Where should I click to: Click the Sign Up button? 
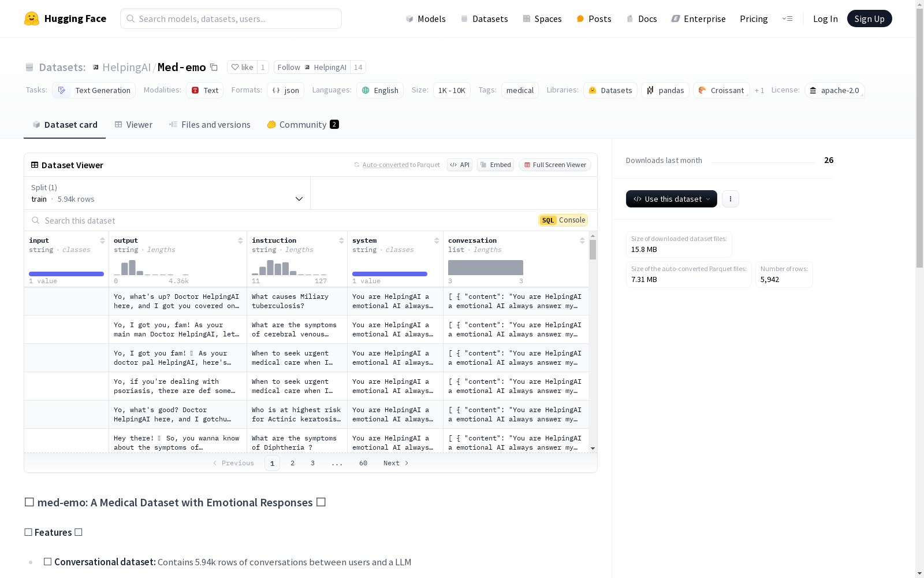(x=870, y=18)
